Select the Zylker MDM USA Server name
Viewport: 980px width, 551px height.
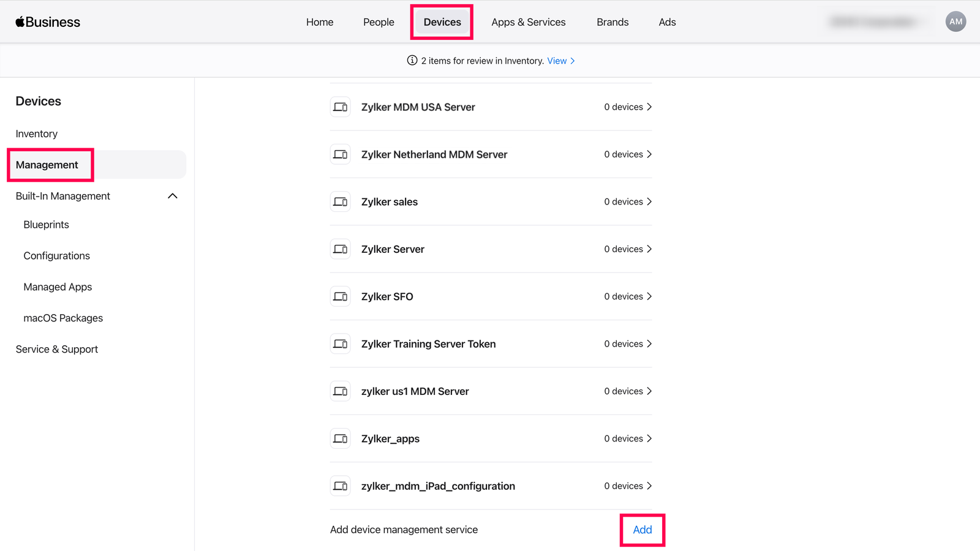point(418,107)
